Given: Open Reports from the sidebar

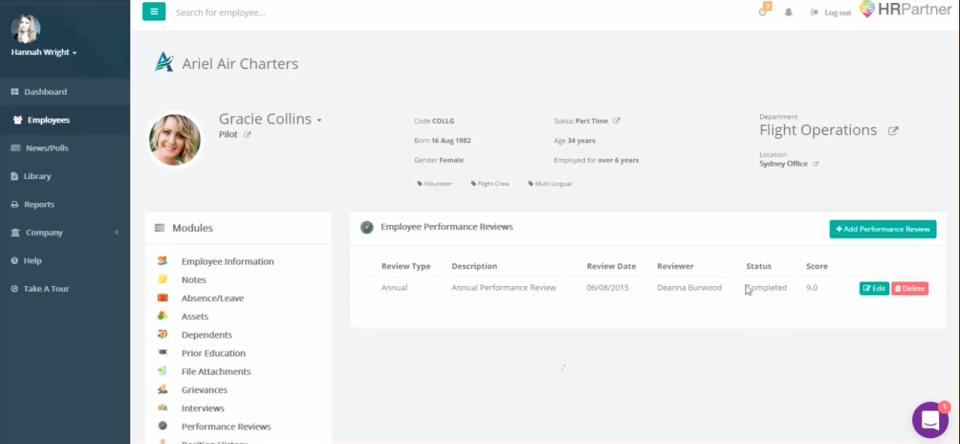Looking at the screenshot, I should coord(40,204).
